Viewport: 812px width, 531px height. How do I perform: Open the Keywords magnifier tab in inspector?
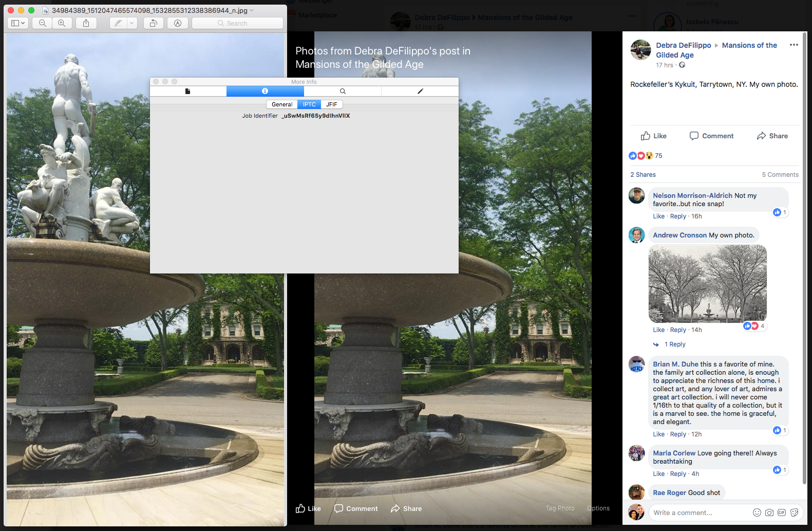343,91
